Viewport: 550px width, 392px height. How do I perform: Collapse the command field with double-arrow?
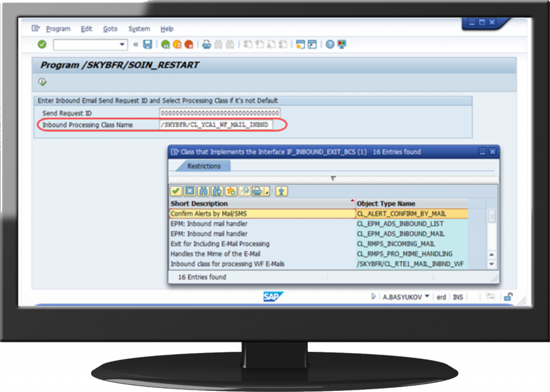point(136,45)
